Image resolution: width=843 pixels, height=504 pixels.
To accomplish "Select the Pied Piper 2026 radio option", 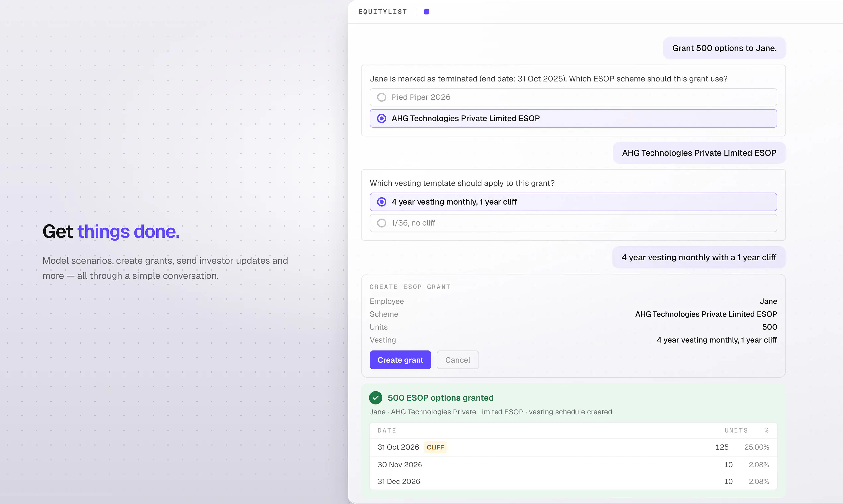I will tap(573, 97).
